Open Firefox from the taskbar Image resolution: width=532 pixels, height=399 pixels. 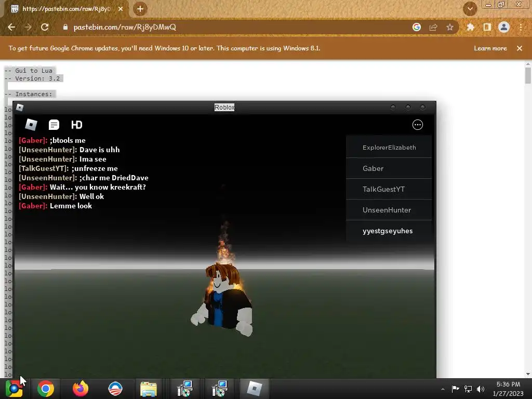tap(81, 389)
